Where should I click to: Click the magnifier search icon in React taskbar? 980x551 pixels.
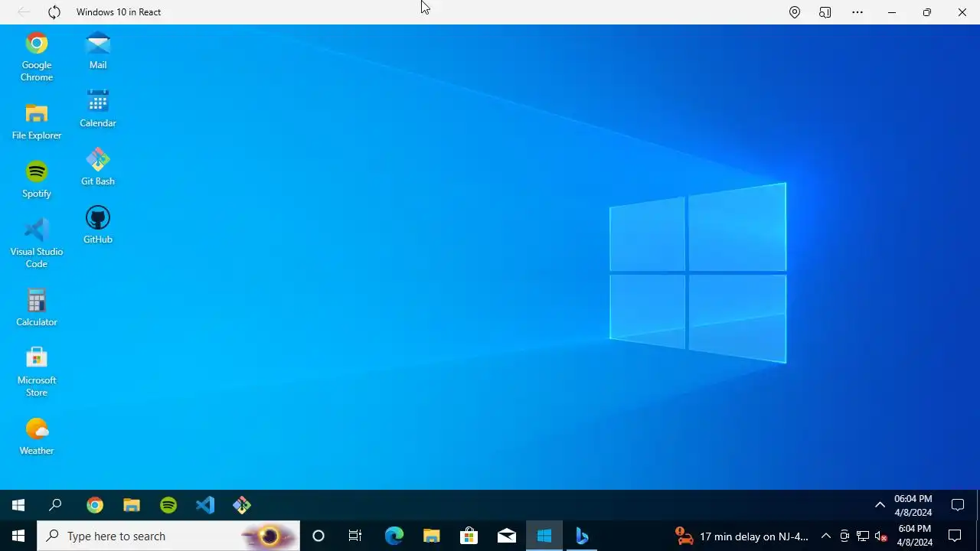55,505
